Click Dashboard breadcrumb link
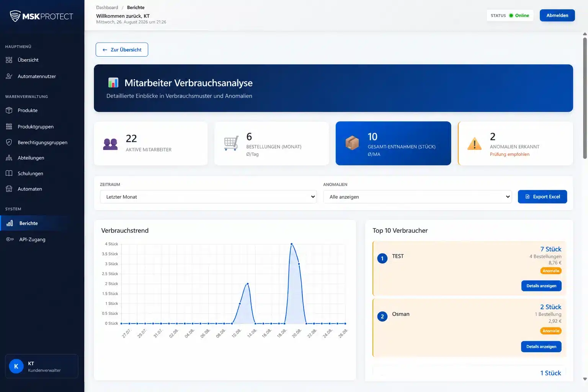Viewport: 588px width, 392px height. tap(107, 7)
